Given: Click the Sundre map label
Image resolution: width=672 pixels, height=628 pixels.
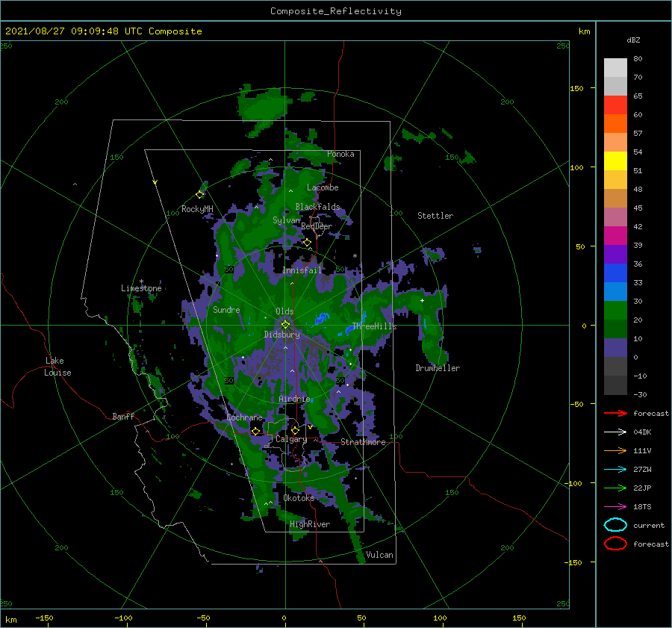Looking at the screenshot, I should pyautogui.click(x=226, y=309).
